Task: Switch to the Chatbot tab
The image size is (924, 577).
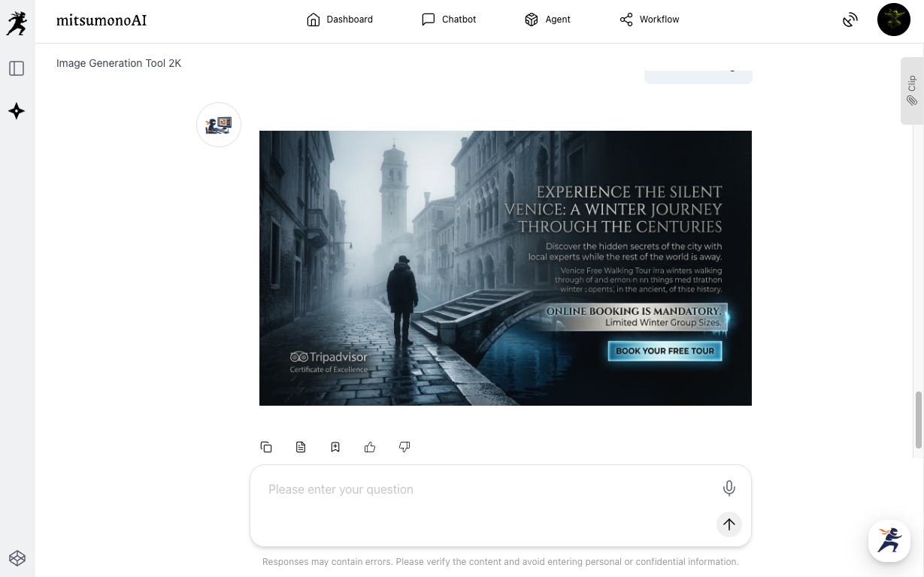Action: [449, 20]
